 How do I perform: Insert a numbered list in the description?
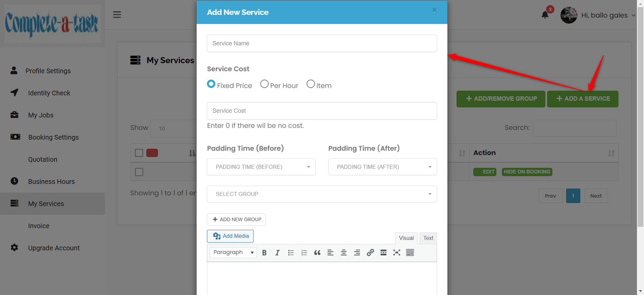click(x=304, y=252)
